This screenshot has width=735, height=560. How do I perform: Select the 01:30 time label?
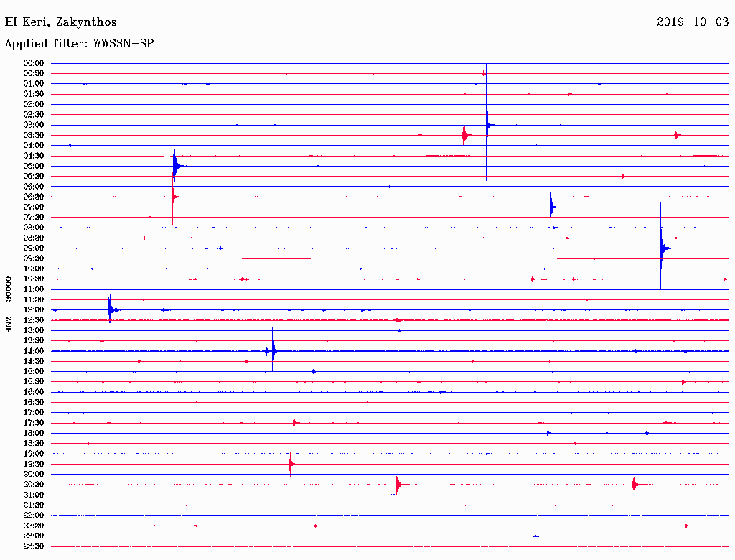pos(33,94)
